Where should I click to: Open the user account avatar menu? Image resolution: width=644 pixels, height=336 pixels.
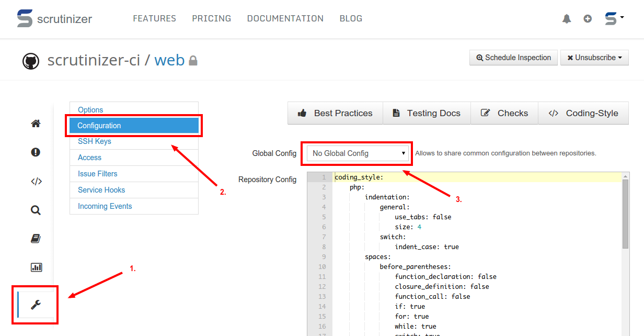[614, 18]
